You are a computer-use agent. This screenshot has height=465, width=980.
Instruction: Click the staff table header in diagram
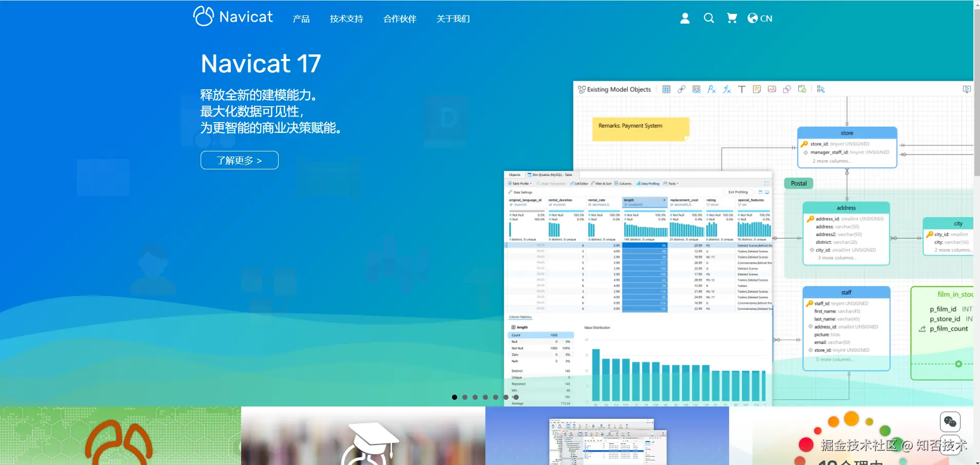tap(846, 292)
